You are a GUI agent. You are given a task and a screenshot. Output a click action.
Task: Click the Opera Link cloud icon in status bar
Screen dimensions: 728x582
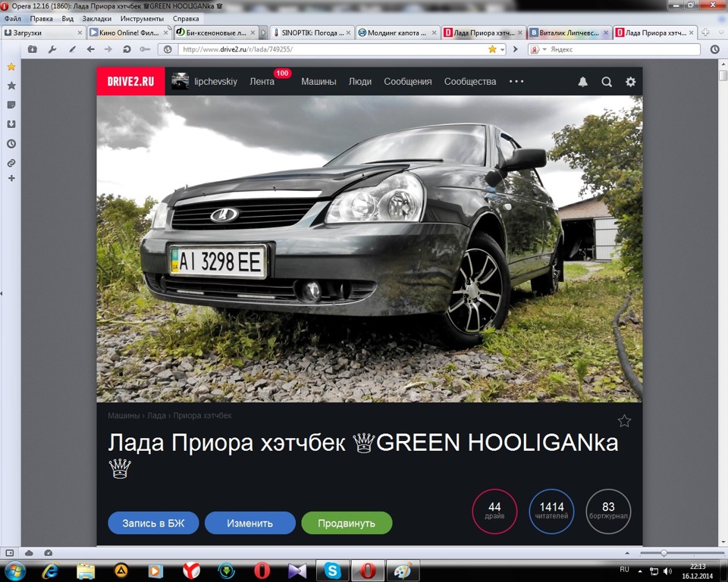(x=29, y=552)
